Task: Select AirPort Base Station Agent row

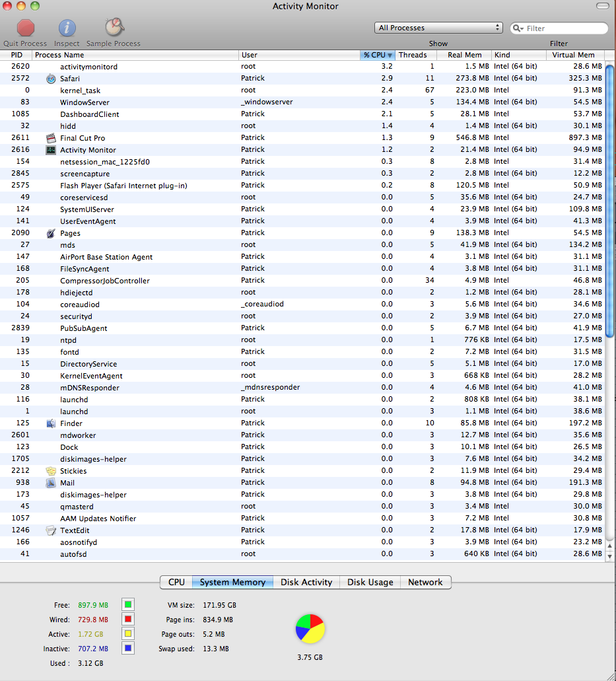Action: (x=302, y=257)
